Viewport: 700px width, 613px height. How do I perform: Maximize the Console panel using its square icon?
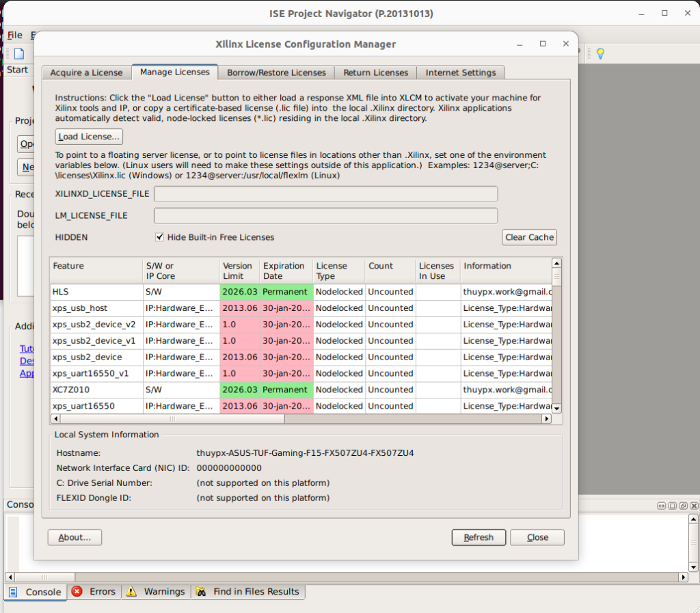(x=673, y=506)
